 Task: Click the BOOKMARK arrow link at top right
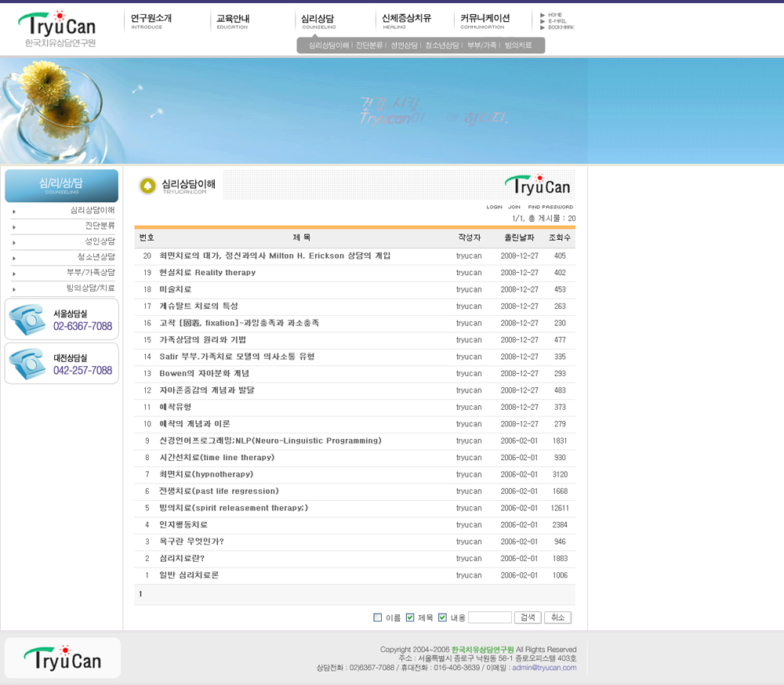pyautogui.click(x=560, y=27)
